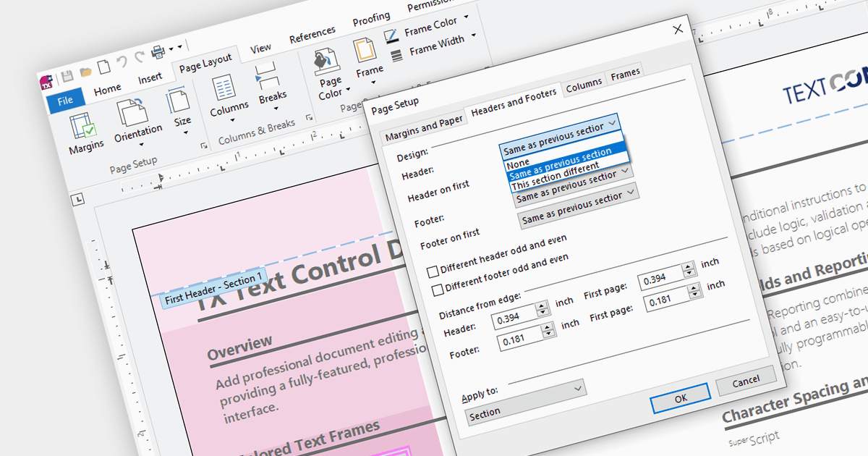Select the Headers and Footers dialog tab

tap(514, 102)
